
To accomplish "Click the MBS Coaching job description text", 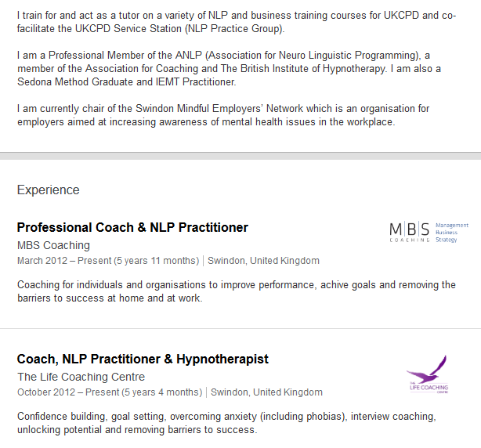I will point(237,291).
